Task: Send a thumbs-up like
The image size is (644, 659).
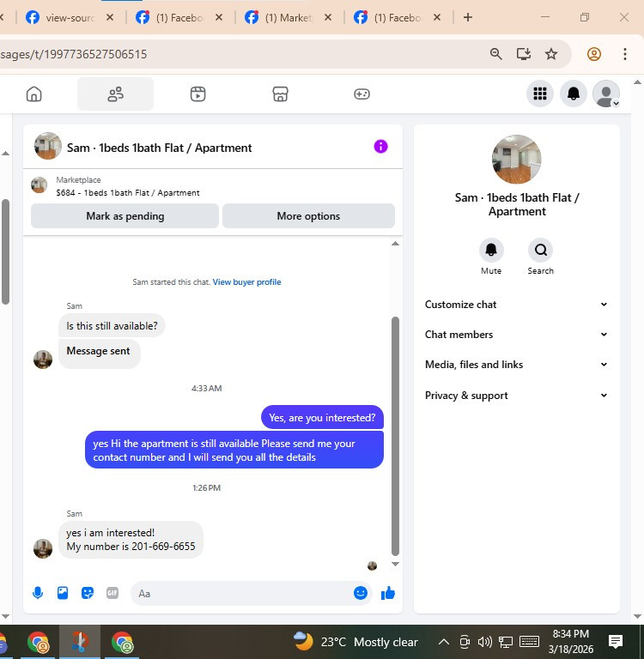Action: coord(388,593)
